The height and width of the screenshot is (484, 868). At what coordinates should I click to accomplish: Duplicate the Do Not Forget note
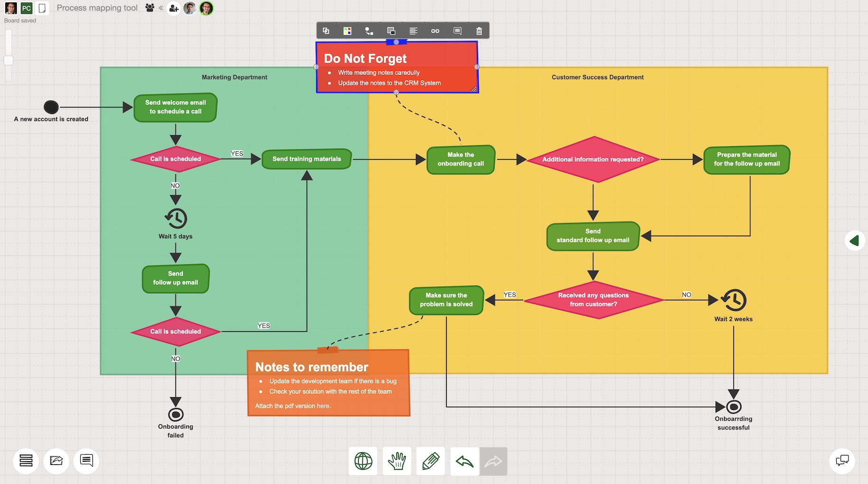[326, 31]
